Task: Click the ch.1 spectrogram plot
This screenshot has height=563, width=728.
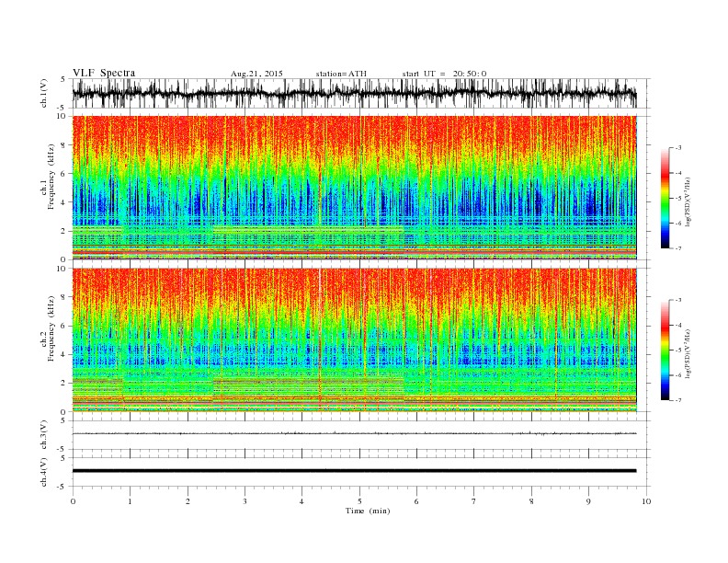Action: [x=355, y=188]
